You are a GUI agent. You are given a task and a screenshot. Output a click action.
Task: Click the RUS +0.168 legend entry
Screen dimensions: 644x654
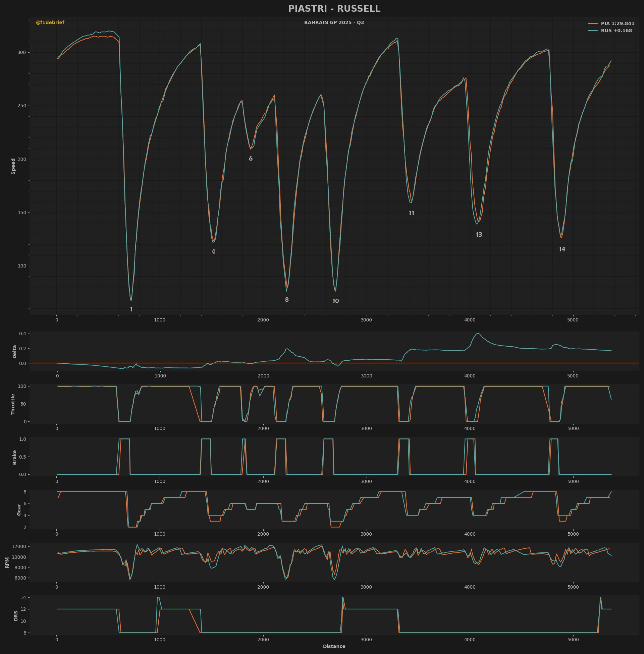click(x=616, y=31)
